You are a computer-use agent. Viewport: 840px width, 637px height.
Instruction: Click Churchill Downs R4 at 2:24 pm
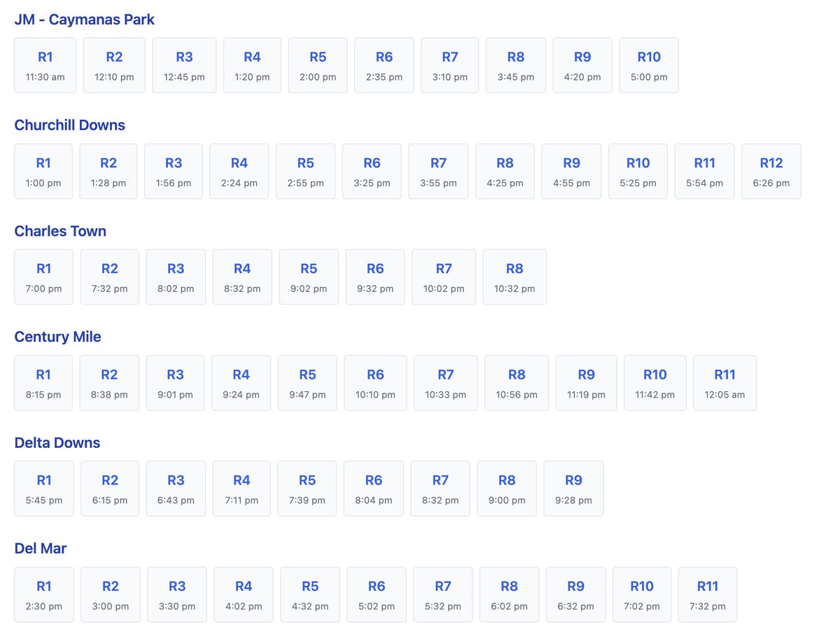[x=239, y=171]
